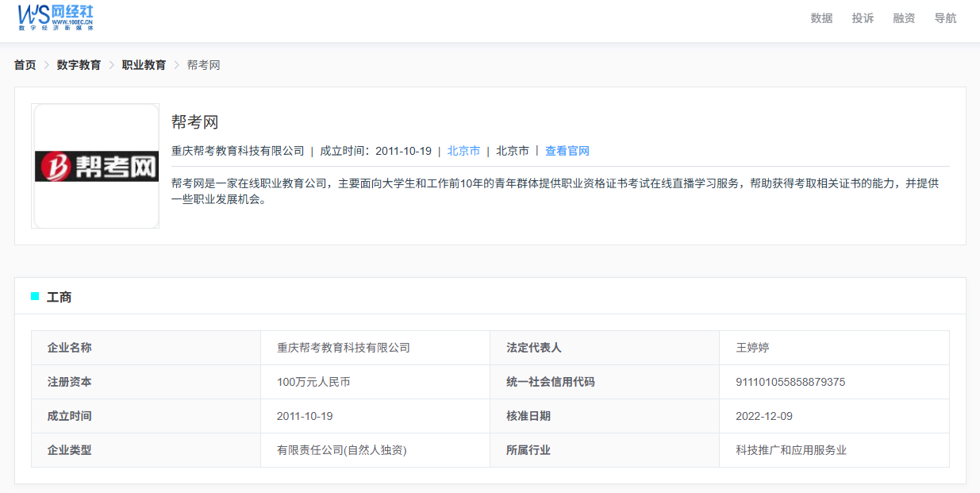Click the 网经社 site logo
This screenshot has height=493, width=980.
click(56, 17)
